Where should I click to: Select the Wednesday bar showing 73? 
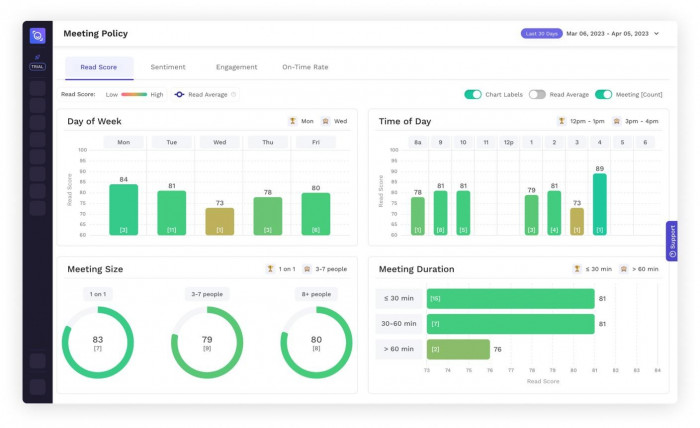pos(220,221)
